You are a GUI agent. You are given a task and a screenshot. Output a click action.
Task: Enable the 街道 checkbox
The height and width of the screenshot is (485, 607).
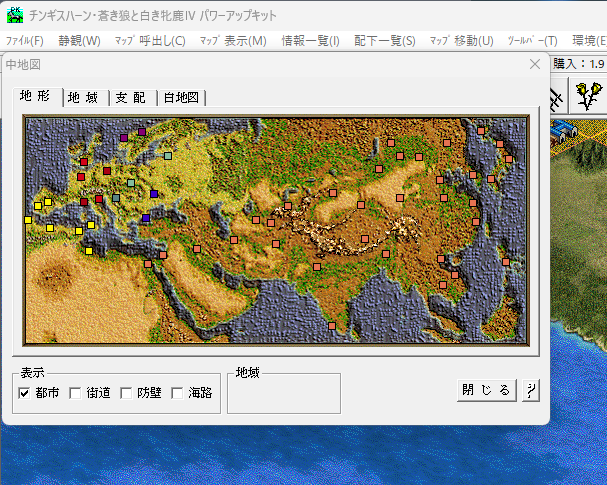75,393
